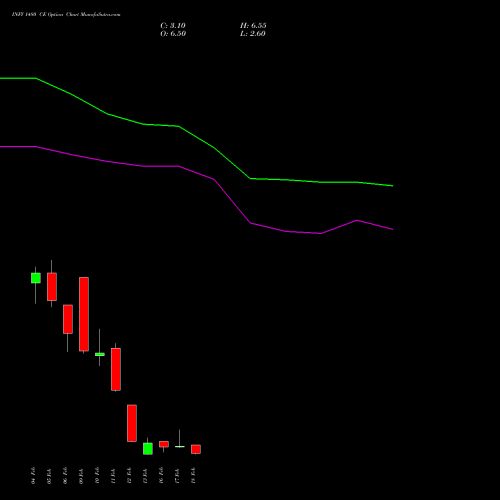Click the low value L: 2.60

click(x=253, y=34)
